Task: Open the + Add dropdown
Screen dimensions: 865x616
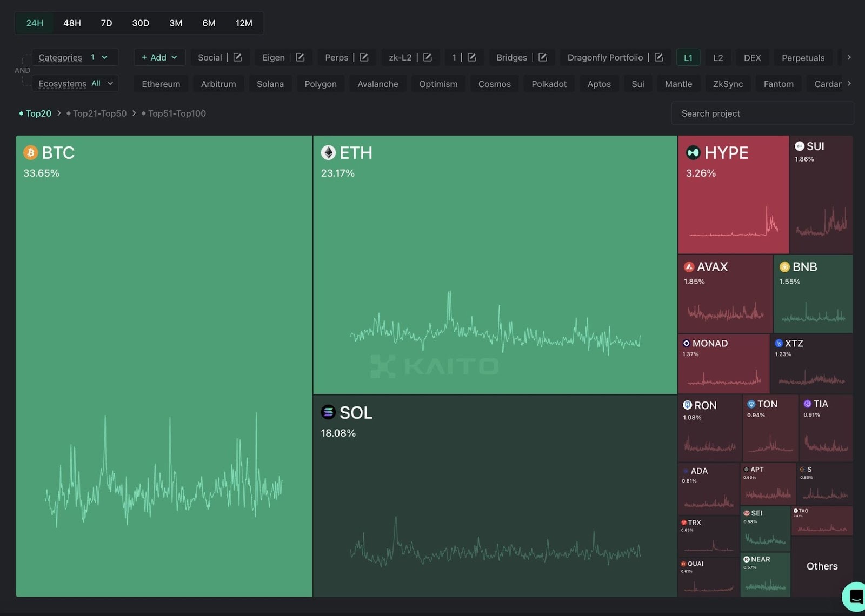Action: click(159, 57)
